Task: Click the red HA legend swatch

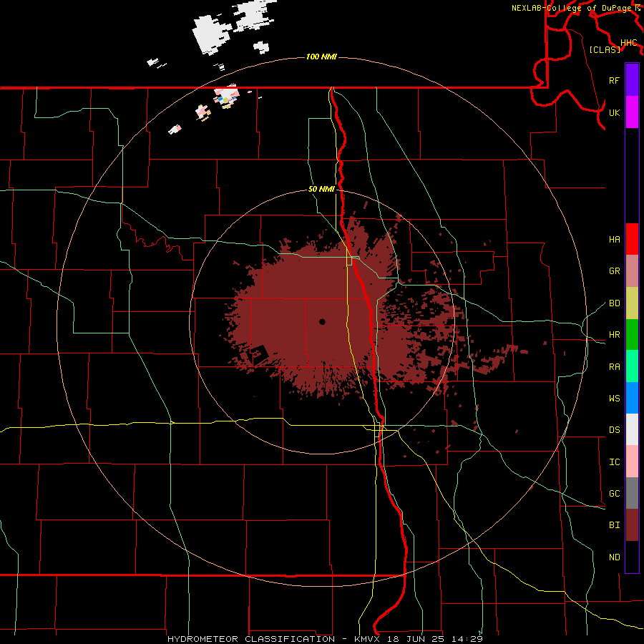Action: [x=632, y=239]
